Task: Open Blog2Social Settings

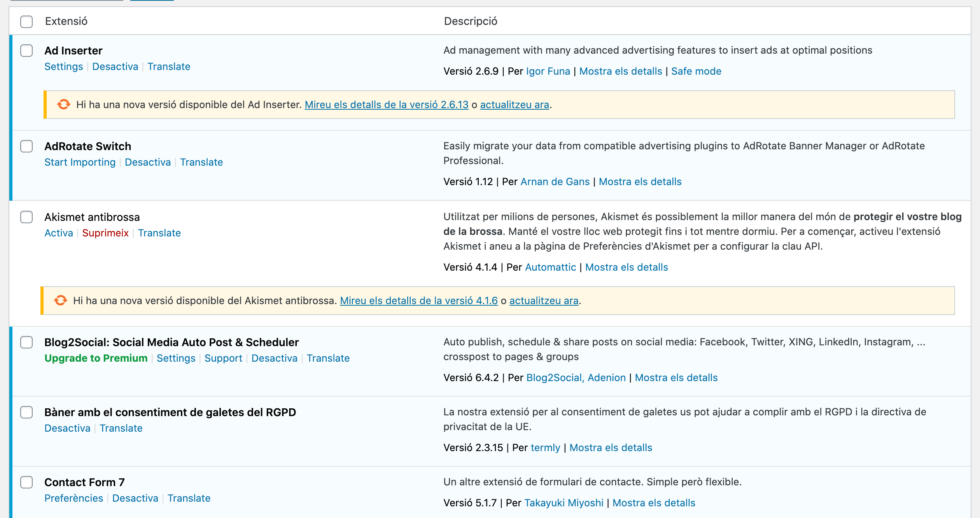Action: click(176, 358)
